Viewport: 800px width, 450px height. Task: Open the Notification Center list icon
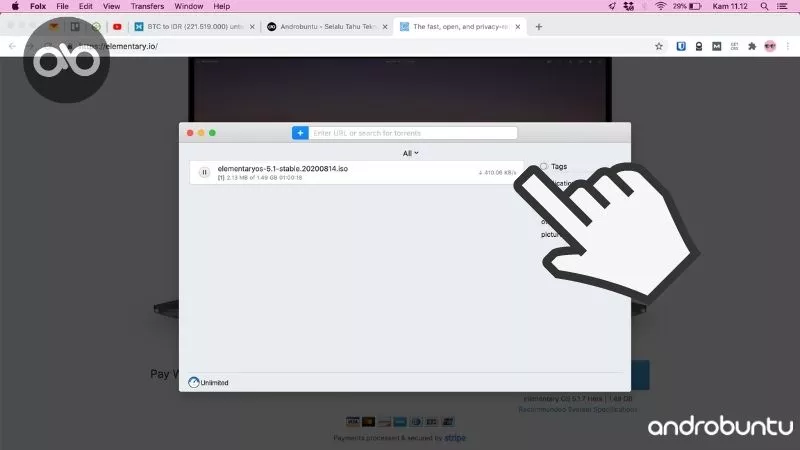(782, 6)
